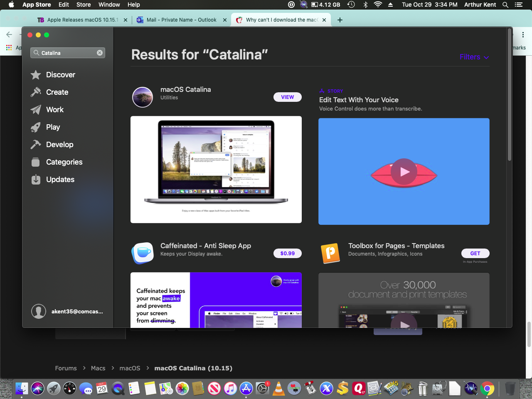Click the Catalina search field
The height and width of the screenshot is (399, 532).
68,53
